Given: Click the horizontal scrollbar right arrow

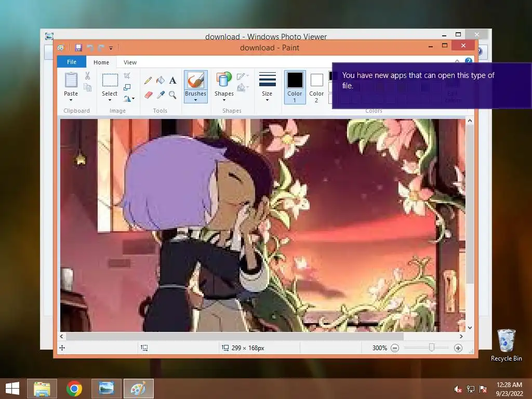Looking at the screenshot, I should tap(461, 336).
